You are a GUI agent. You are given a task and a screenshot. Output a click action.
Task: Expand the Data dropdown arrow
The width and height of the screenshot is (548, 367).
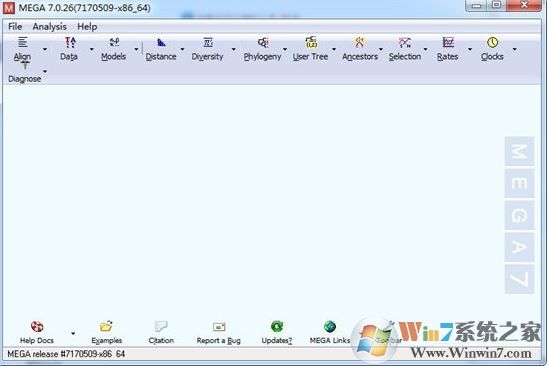click(x=92, y=49)
